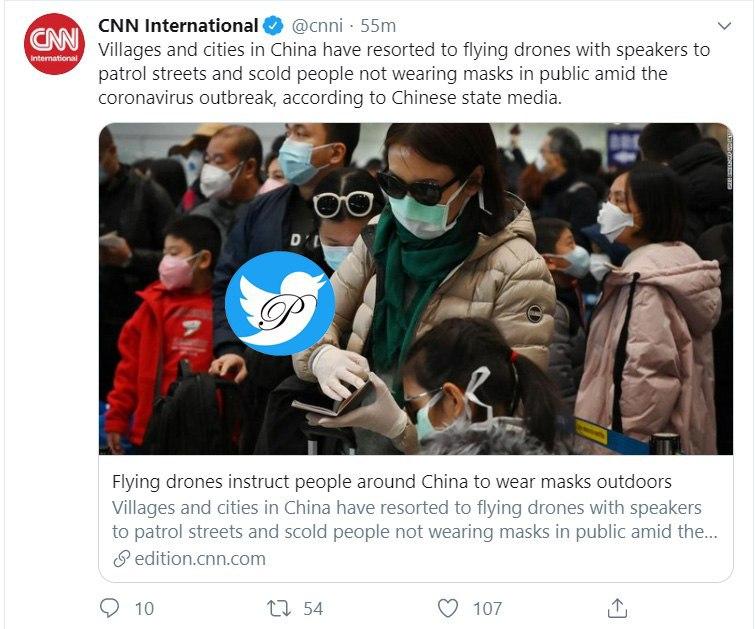This screenshot has height=629, width=755.
Task: Like the tweet with the heart icon
Action: [x=447, y=608]
